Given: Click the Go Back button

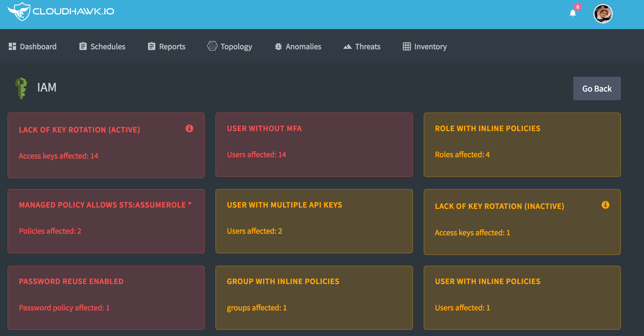Looking at the screenshot, I should click(x=597, y=88).
